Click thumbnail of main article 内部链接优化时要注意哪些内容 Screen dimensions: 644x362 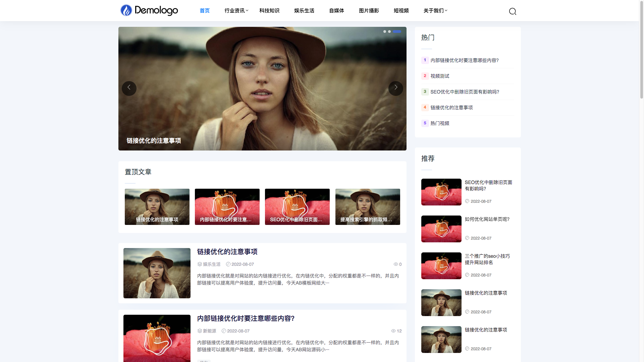coord(157,338)
